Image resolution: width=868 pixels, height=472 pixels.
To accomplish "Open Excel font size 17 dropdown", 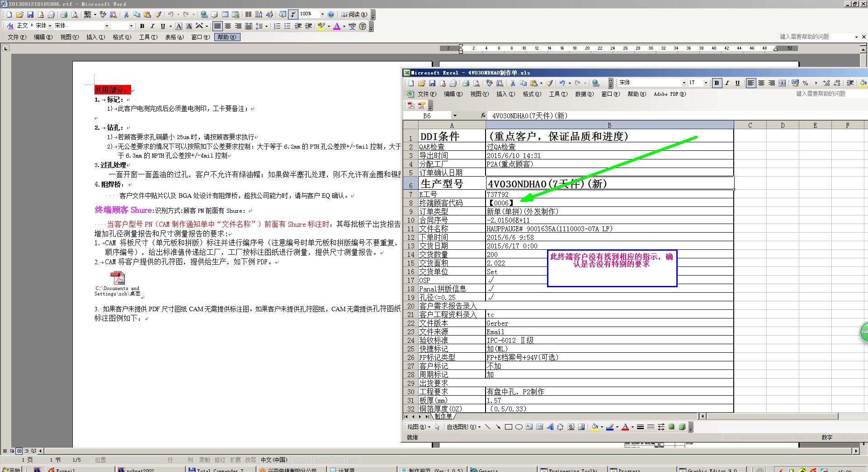I will [705, 83].
